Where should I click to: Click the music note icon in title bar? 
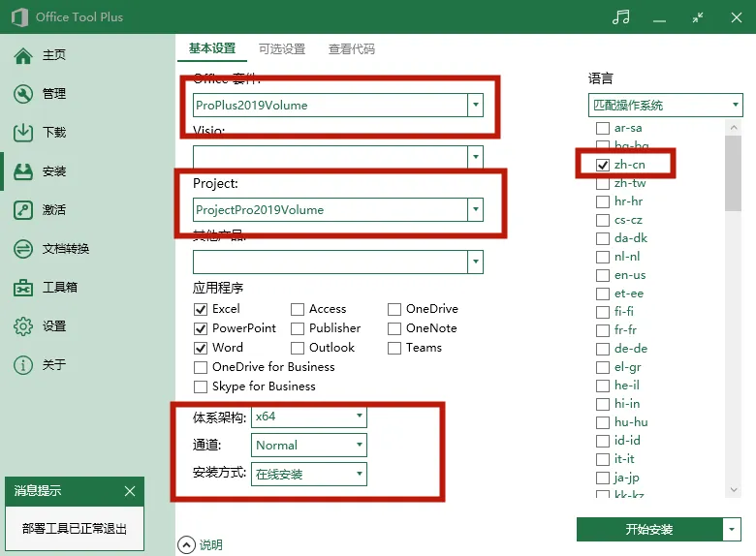click(x=620, y=17)
